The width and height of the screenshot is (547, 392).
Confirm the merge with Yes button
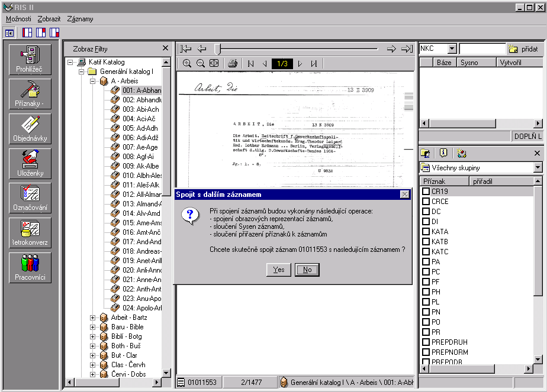point(278,270)
